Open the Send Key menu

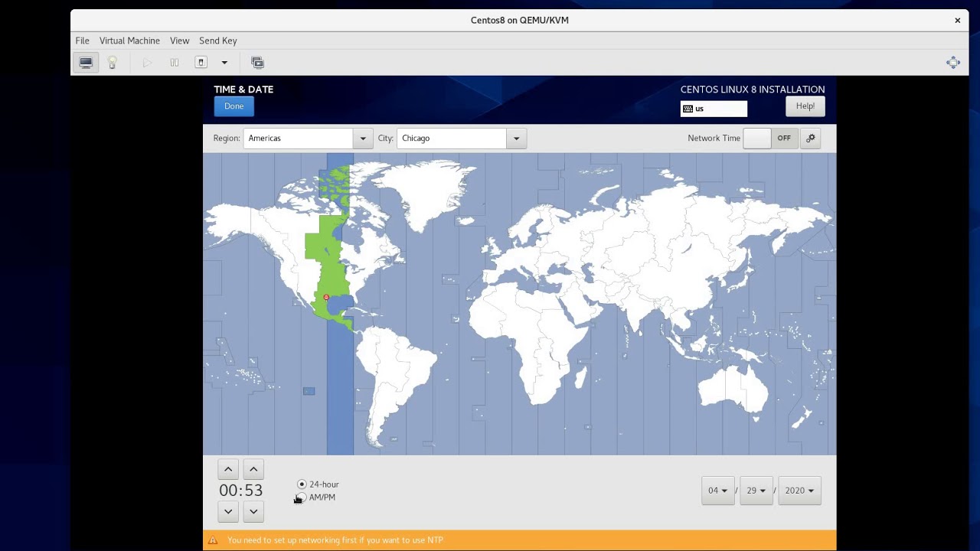click(x=218, y=41)
